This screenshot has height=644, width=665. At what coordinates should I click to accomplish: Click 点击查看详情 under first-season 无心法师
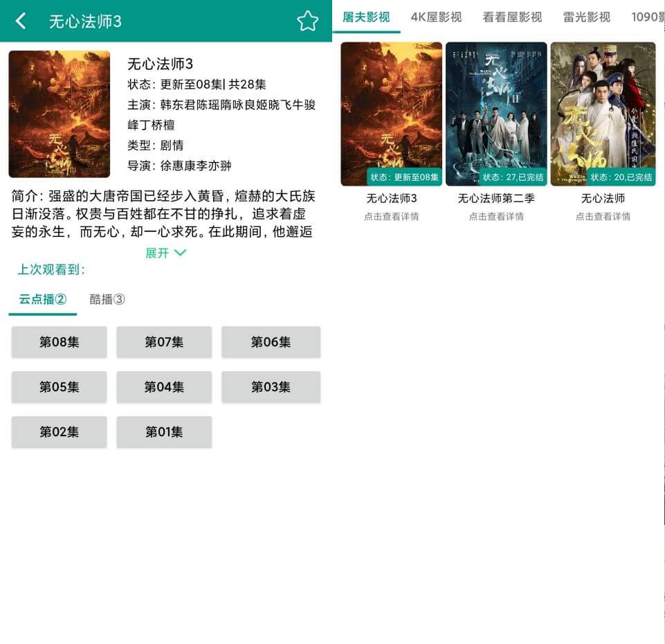(x=603, y=217)
